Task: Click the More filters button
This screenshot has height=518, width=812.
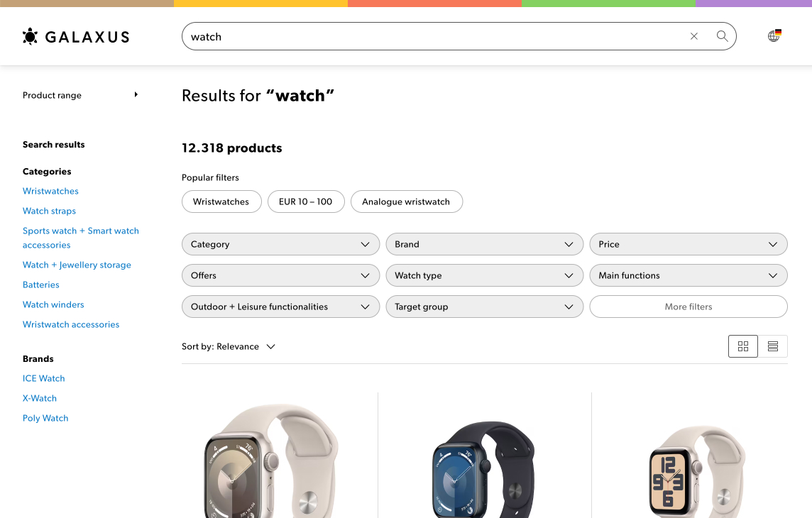Action: [688, 307]
